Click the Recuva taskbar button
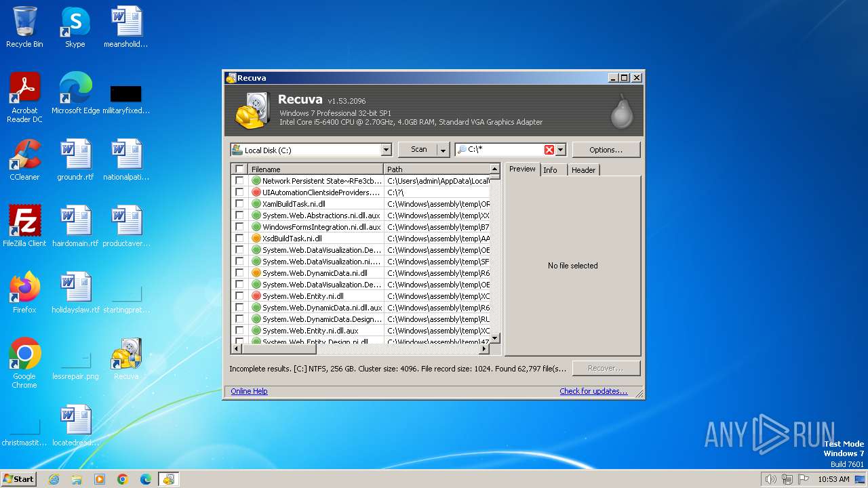The width and height of the screenshot is (868, 488). [x=168, y=479]
